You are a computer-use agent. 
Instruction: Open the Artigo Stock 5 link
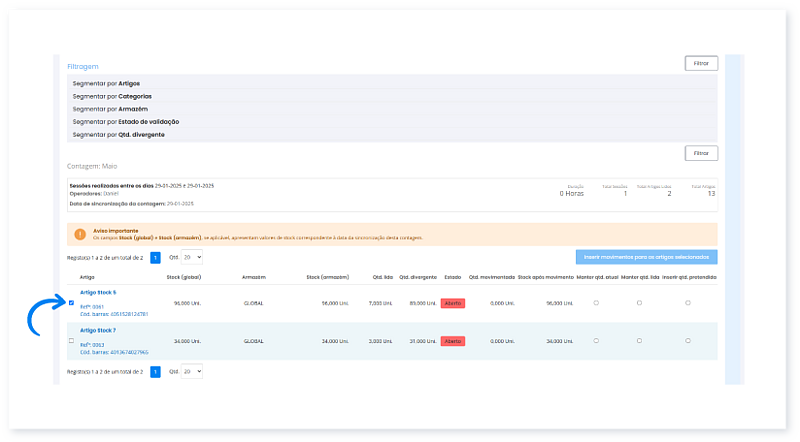click(98, 292)
